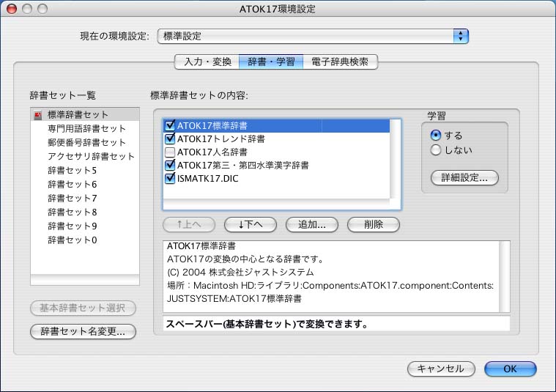The width and height of the screenshot is (556, 392).
Task: Click the キャンセル button
Action: [x=441, y=369]
